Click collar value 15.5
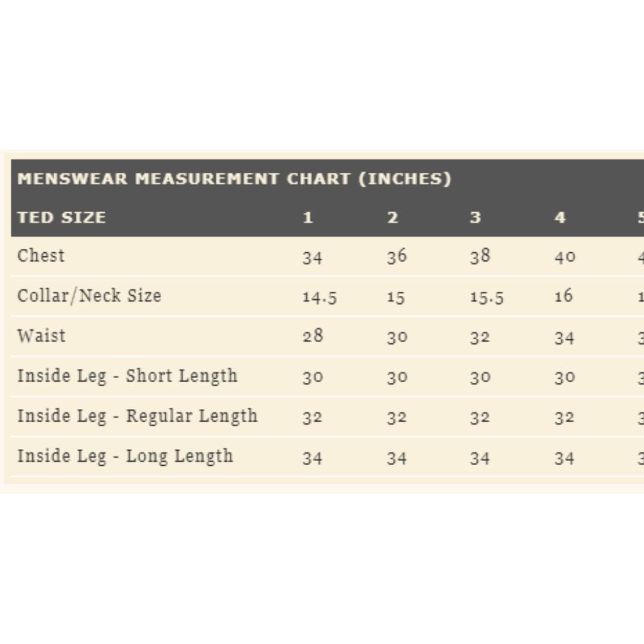644x644 pixels. 487,298
